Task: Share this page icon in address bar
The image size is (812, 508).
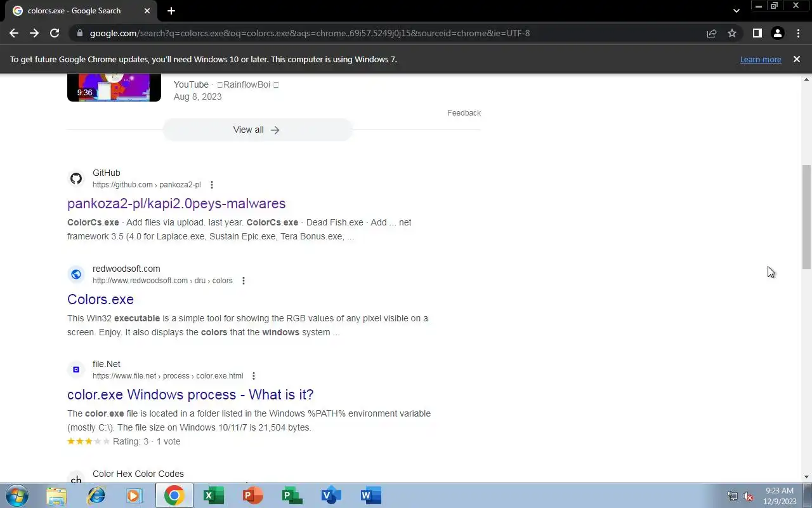Action: 712,33
